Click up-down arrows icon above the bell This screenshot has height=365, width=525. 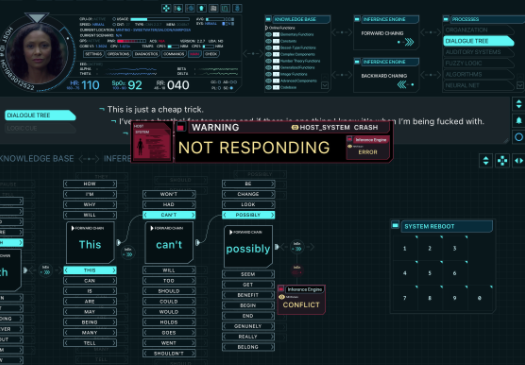click(x=519, y=104)
